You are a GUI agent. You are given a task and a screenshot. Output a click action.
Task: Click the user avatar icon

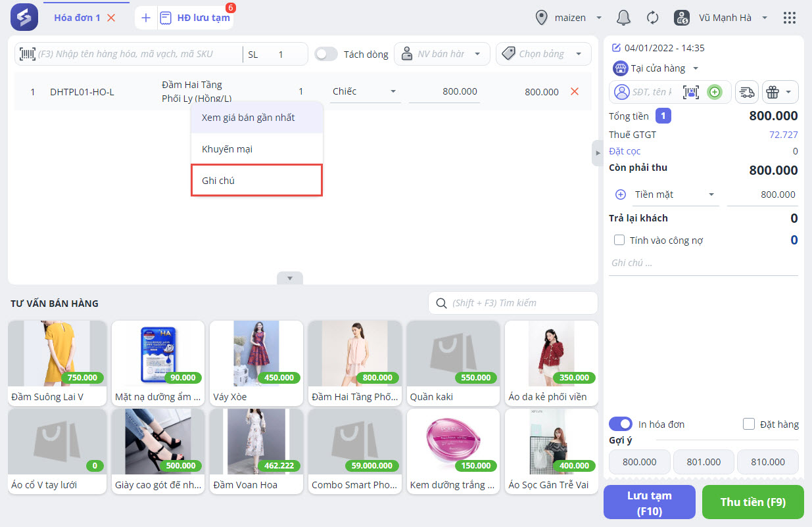coord(682,18)
